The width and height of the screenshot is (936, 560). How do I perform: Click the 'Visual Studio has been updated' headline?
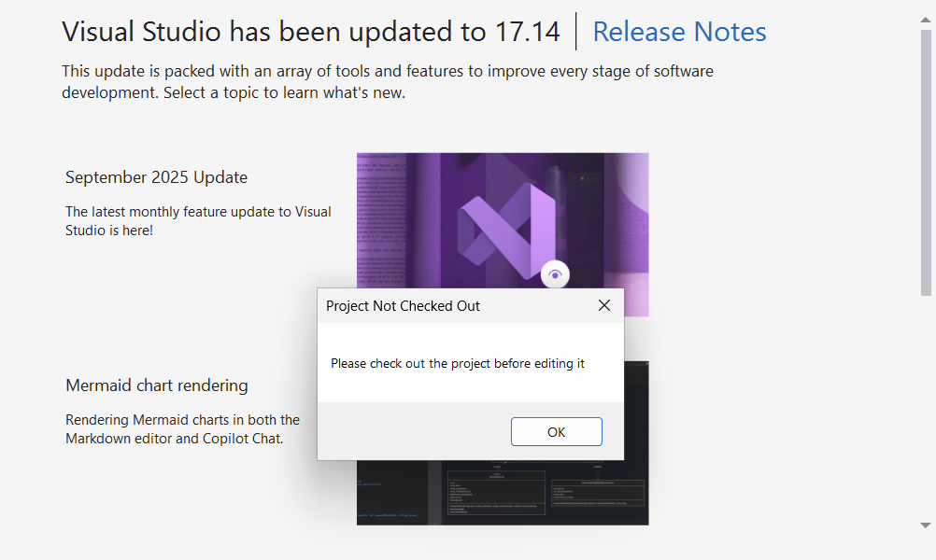(x=311, y=32)
